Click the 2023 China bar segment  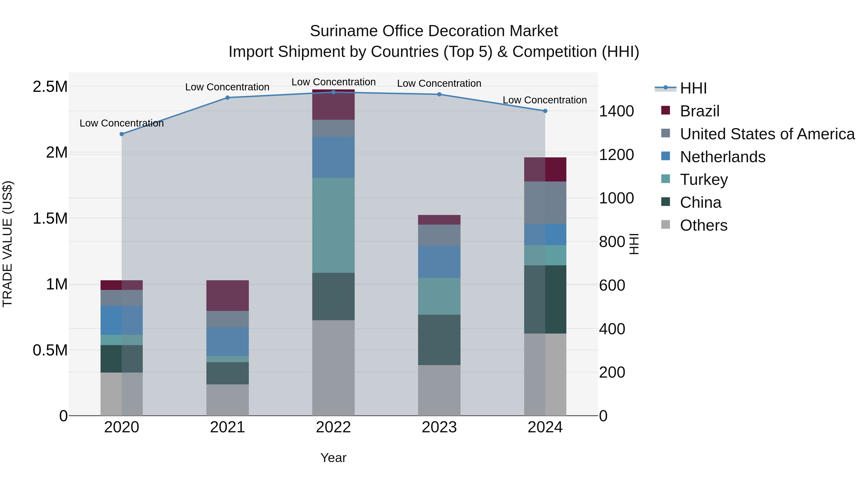click(x=439, y=340)
